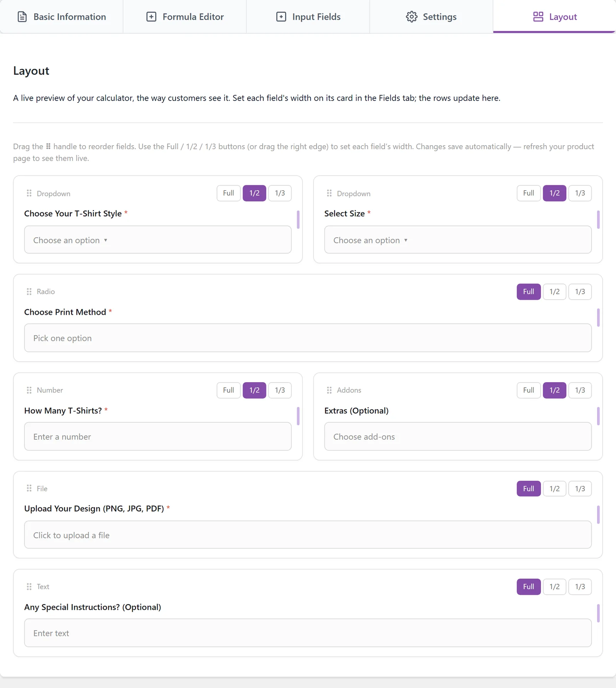This screenshot has height=688, width=616.
Task: Click the How Many T-Shirts number input
Action: click(158, 436)
